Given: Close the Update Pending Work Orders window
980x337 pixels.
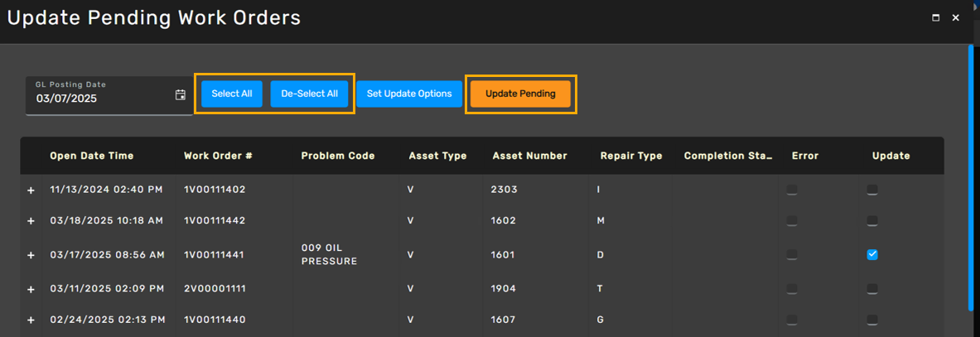Looking at the screenshot, I should point(956,18).
